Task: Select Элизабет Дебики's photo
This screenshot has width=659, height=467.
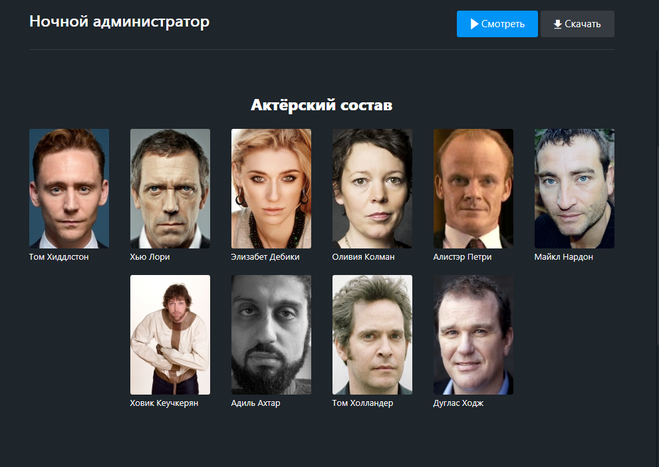Action: pos(271,188)
